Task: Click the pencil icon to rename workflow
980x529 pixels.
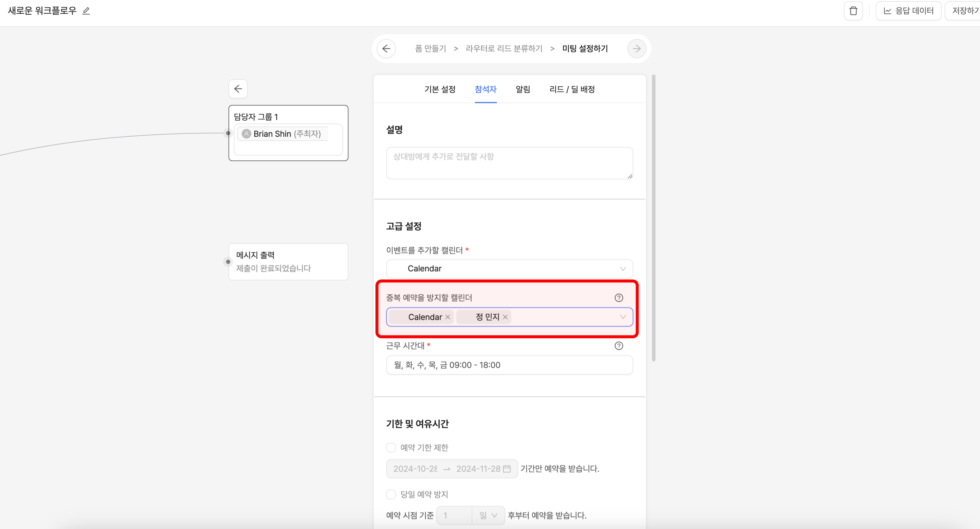Action: (86, 11)
